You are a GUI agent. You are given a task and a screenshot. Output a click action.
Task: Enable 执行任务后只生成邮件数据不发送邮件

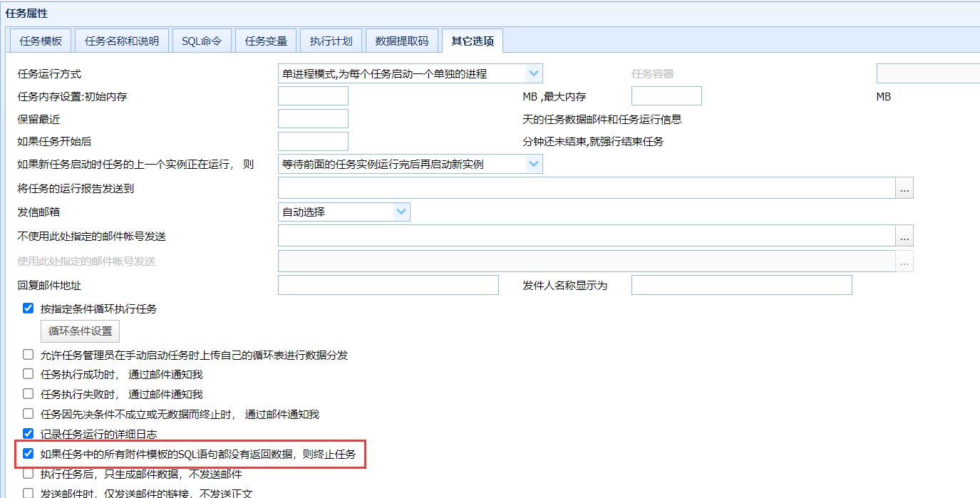tap(29, 474)
